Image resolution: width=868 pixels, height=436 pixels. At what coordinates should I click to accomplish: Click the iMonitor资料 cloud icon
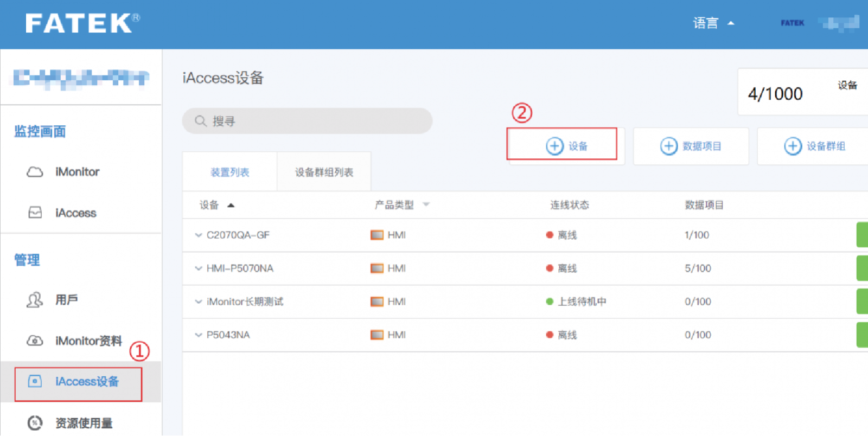[35, 341]
